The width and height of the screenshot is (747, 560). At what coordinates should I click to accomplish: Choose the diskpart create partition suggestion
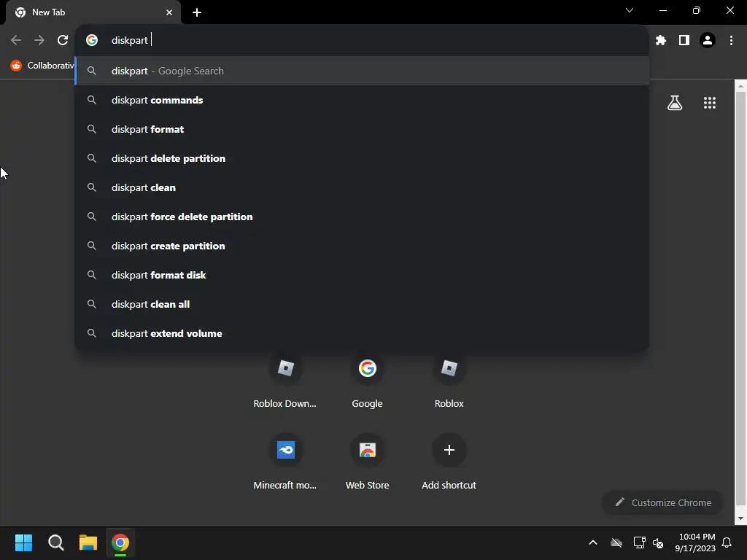pos(362,246)
